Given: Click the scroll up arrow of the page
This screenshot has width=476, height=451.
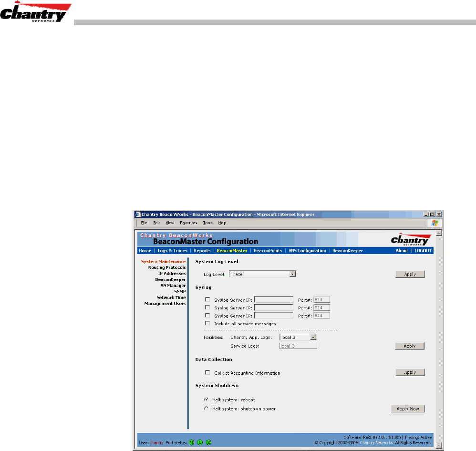Looking at the screenshot, I should tap(439, 233).
